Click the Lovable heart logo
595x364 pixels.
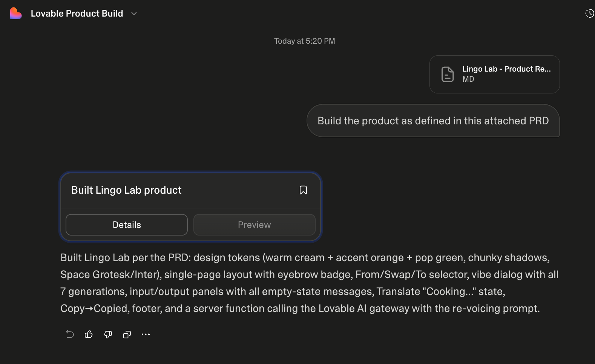15,14
